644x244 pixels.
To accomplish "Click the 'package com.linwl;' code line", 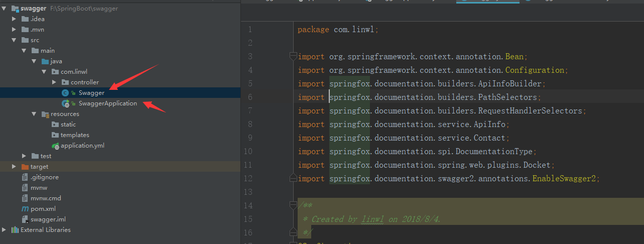I will point(338,30).
